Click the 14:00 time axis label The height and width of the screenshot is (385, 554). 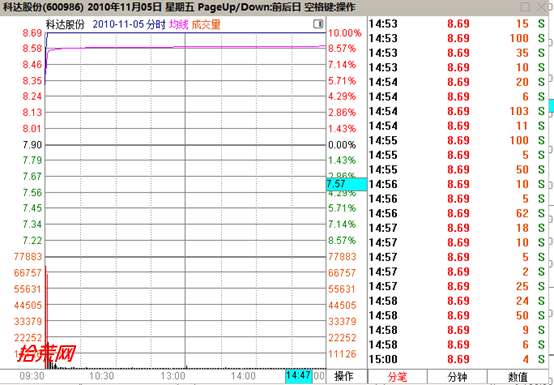243,376
